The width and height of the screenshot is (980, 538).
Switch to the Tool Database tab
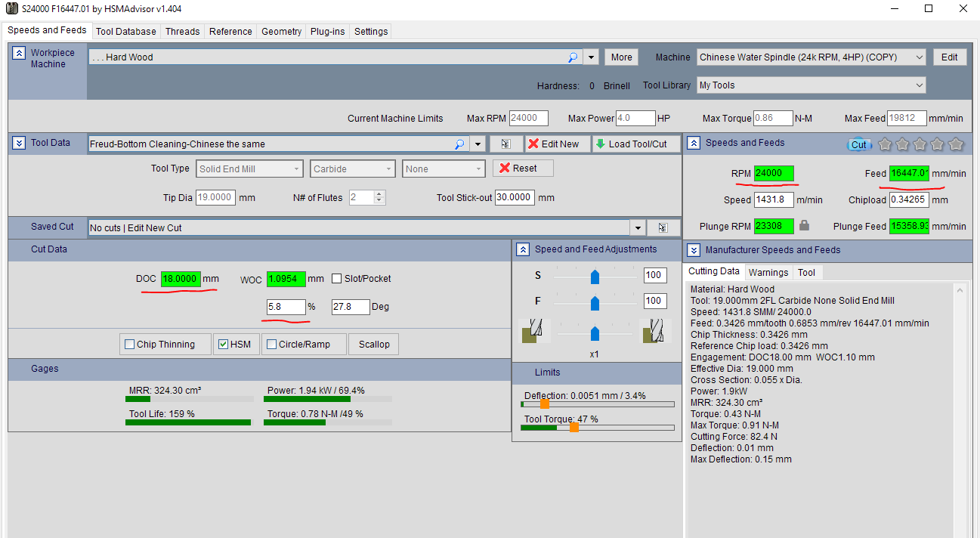coord(126,31)
